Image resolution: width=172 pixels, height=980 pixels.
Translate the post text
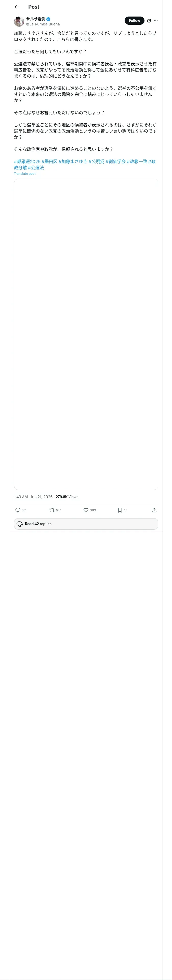click(x=25, y=174)
